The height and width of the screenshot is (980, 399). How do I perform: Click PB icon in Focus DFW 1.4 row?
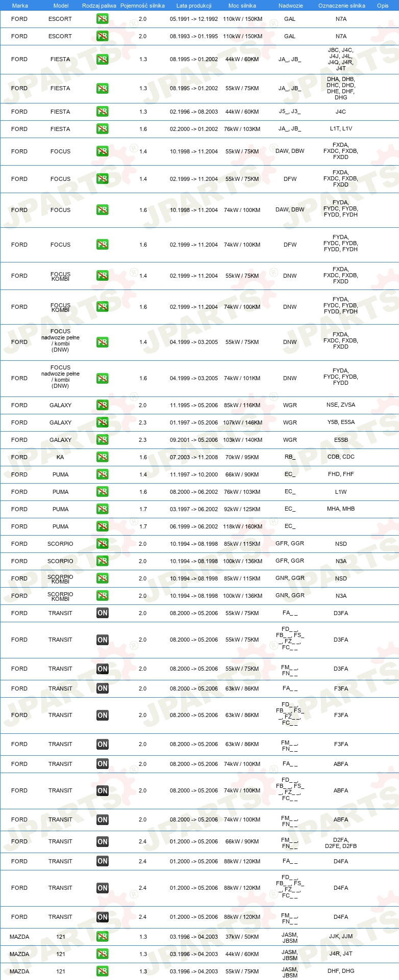tap(103, 179)
